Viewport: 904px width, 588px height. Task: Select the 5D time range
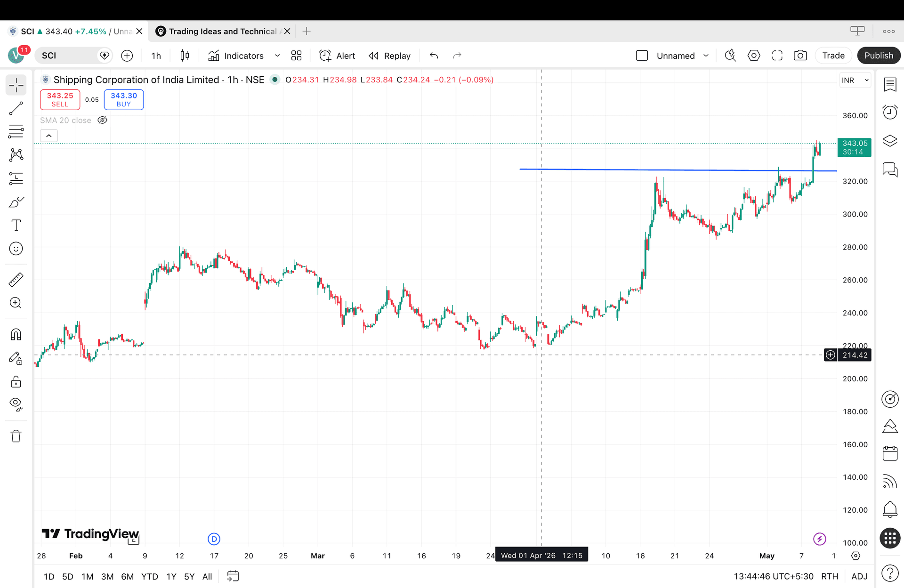coord(68,576)
